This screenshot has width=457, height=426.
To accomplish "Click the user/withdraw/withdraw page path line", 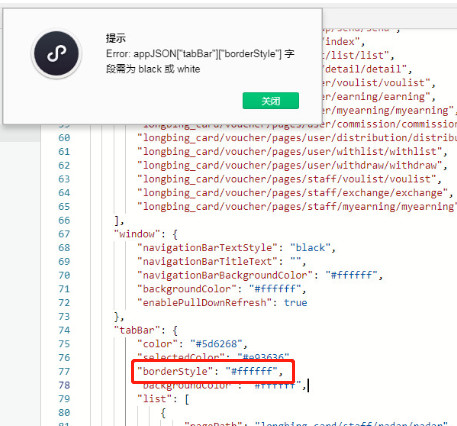I will point(289,165).
